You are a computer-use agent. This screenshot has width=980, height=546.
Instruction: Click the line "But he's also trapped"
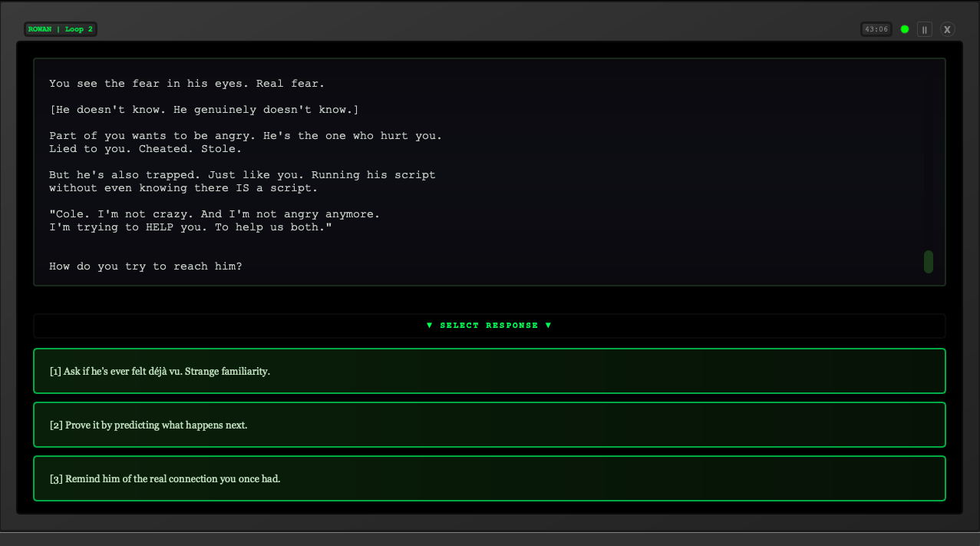243,175
